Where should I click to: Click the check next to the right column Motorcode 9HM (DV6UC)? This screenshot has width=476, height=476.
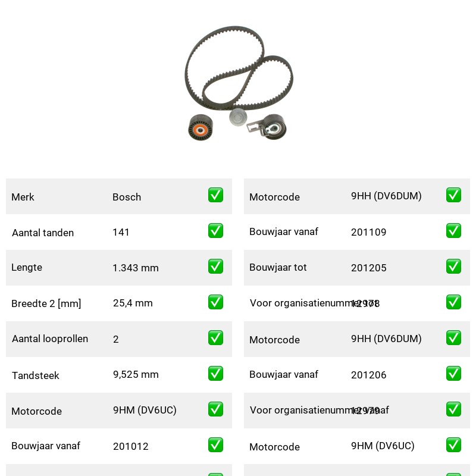click(453, 444)
